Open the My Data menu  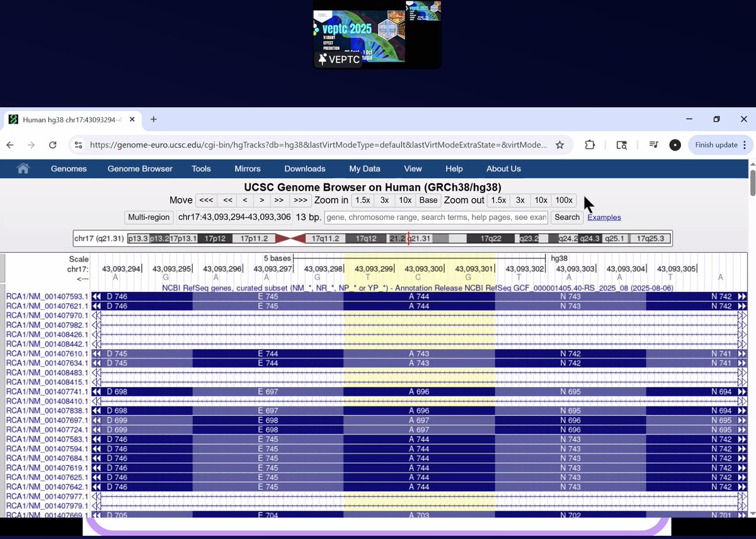point(364,168)
